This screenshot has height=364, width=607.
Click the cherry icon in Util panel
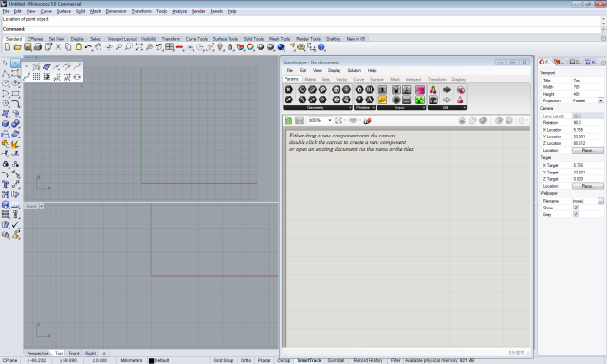tap(433, 90)
